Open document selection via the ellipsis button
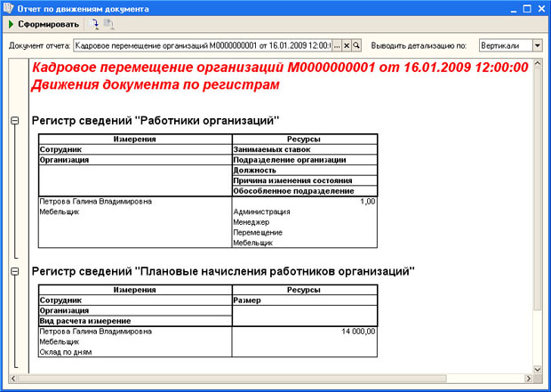The height and width of the screenshot is (392, 551). (337, 45)
